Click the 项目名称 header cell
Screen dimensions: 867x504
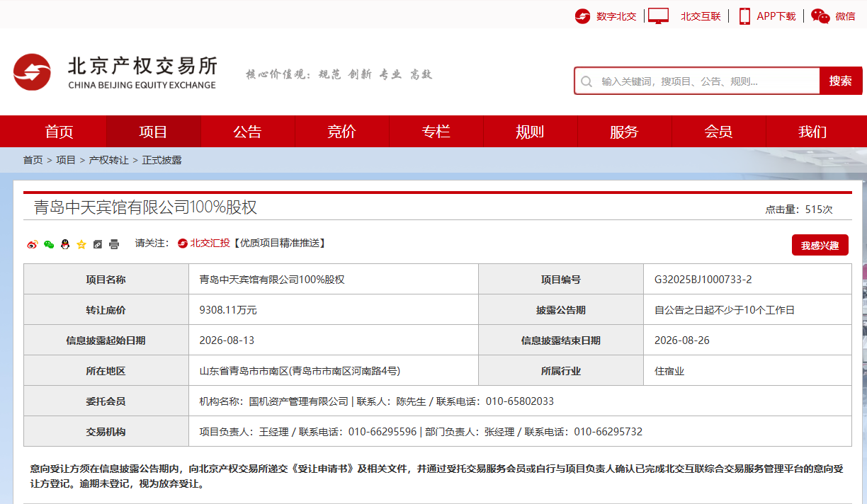coord(106,280)
